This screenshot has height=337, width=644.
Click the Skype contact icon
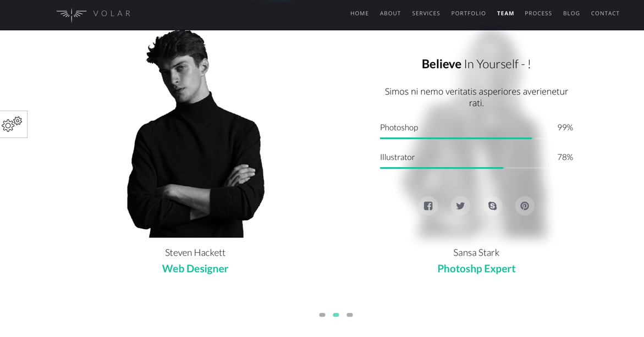[x=492, y=206]
